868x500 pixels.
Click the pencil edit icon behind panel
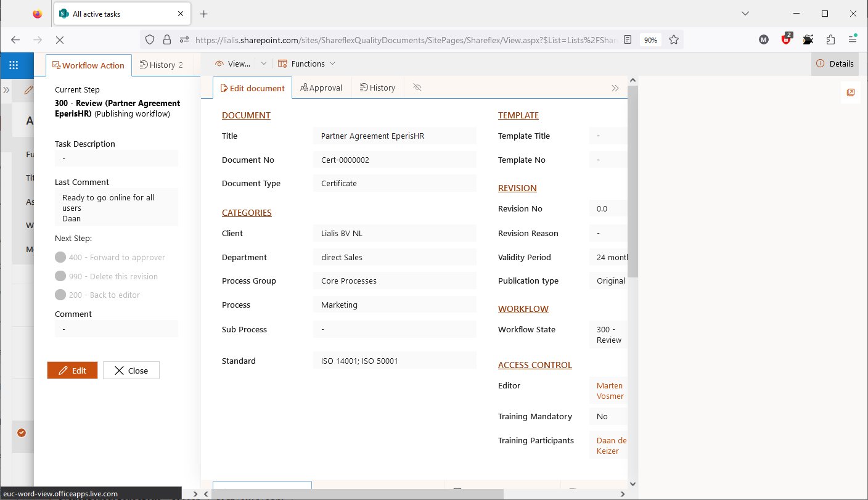[28, 90]
